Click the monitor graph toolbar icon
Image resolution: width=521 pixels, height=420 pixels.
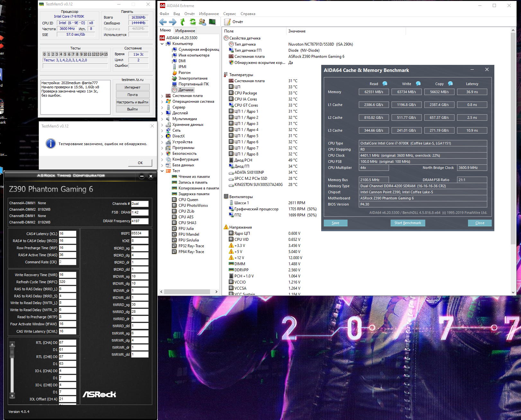click(212, 22)
